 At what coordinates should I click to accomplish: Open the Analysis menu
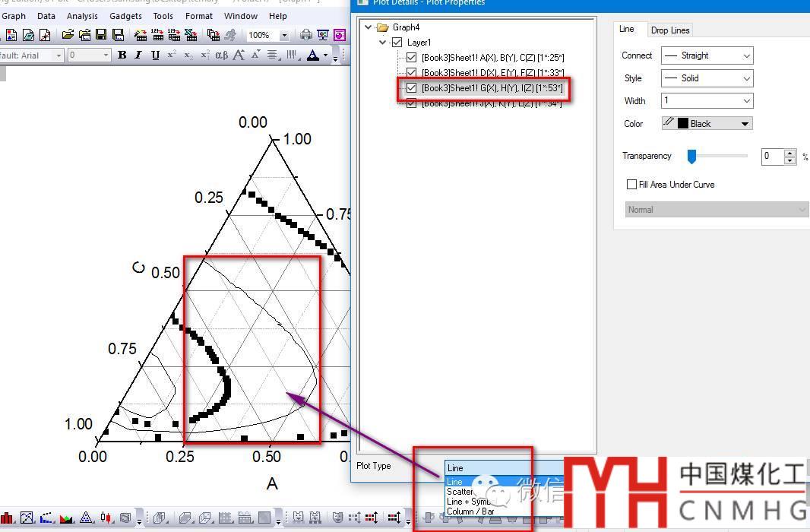[x=82, y=16]
